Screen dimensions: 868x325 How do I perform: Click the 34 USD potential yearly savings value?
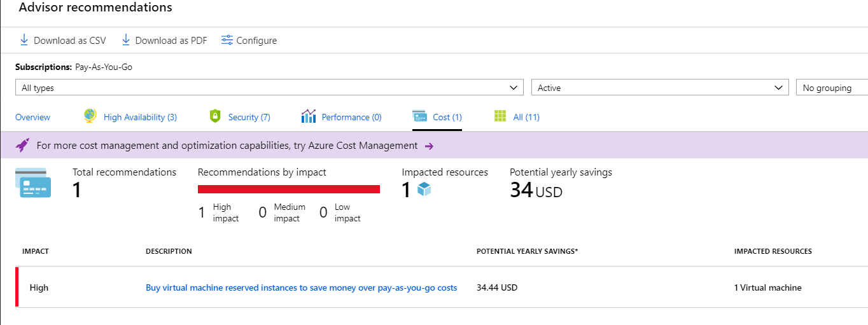[x=536, y=190]
